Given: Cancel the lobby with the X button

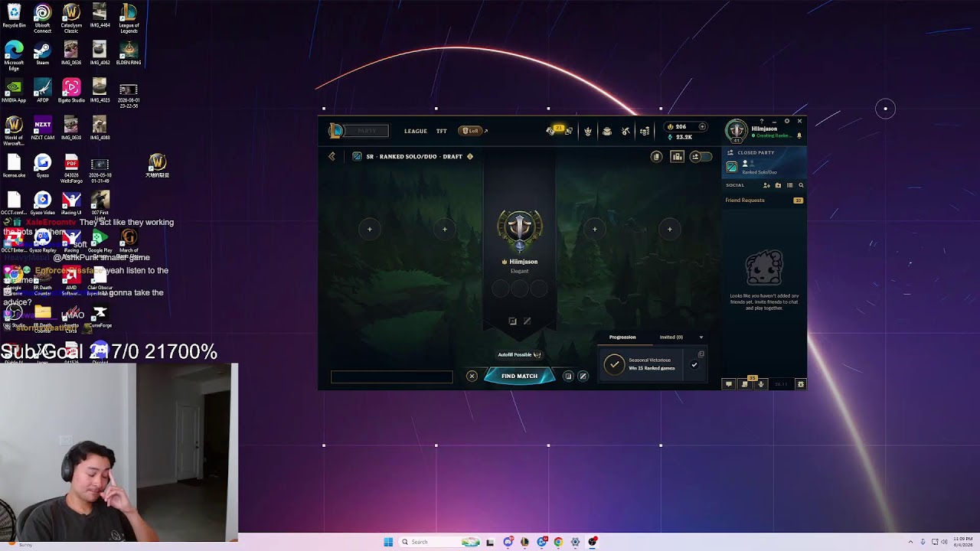Looking at the screenshot, I should tap(472, 377).
